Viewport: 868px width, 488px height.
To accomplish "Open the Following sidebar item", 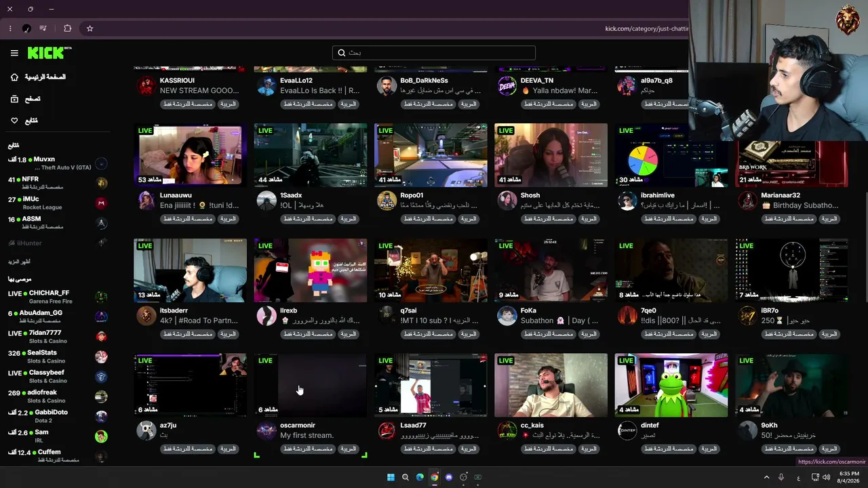I will (24, 121).
